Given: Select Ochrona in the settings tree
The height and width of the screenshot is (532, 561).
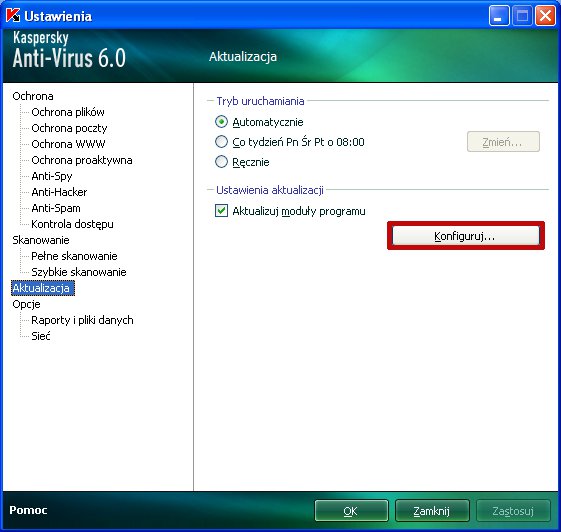Looking at the screenshot, I should [33, 96].
